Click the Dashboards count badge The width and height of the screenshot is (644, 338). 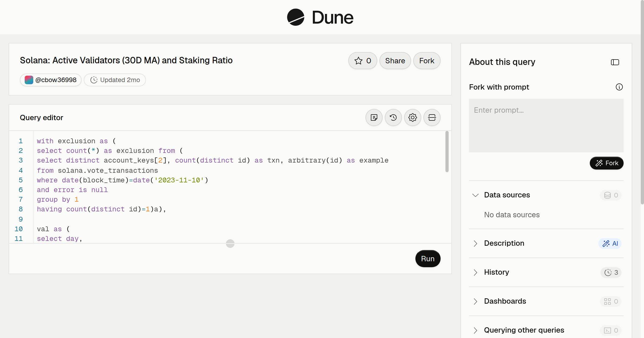tap(611, 302)
